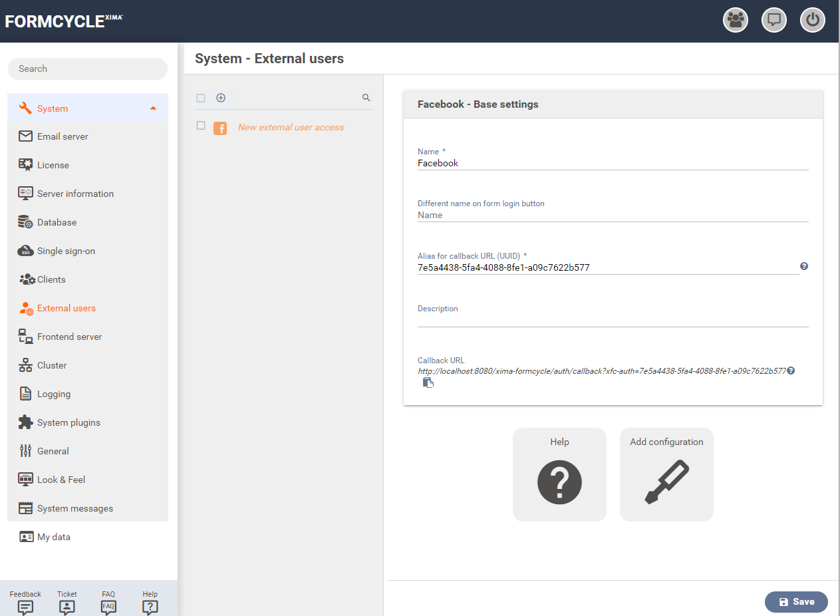This screenshot has height=616, width=840.
Task: Click the search magnifier in user list
Action: (366, 98)
